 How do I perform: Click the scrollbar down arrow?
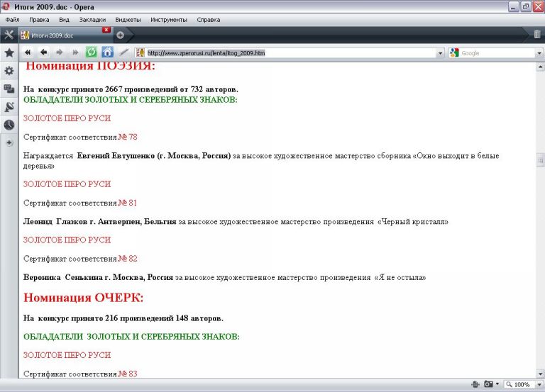pyautogui.click(x=540, y=374)
